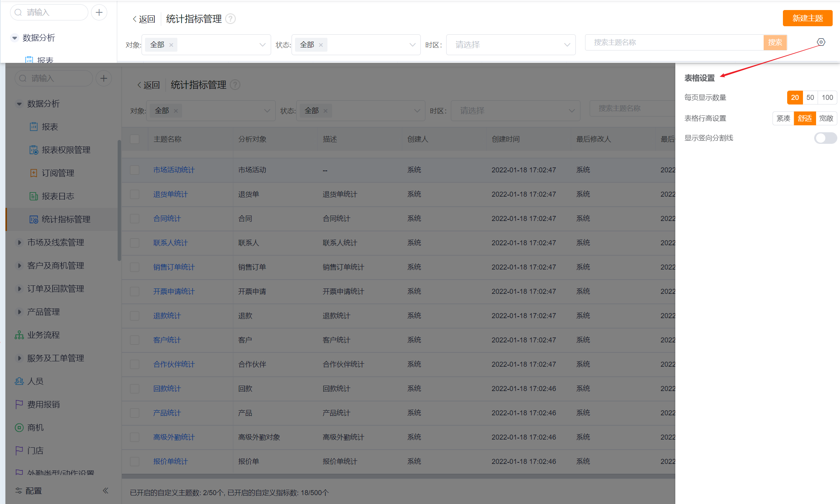The width and height of the screenshot is (840, 504).
Task: Open the 对象 filter dropdown
Action: click(x=206, y=45)
